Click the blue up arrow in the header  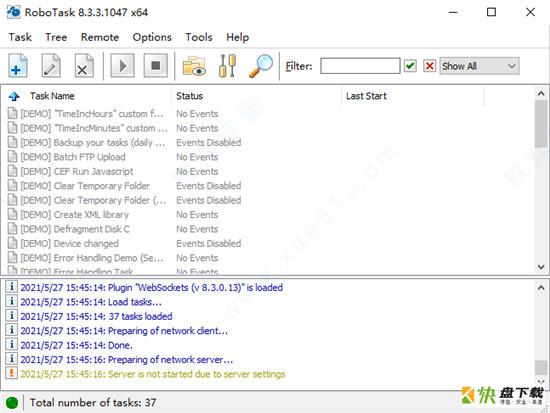[14, 96]
